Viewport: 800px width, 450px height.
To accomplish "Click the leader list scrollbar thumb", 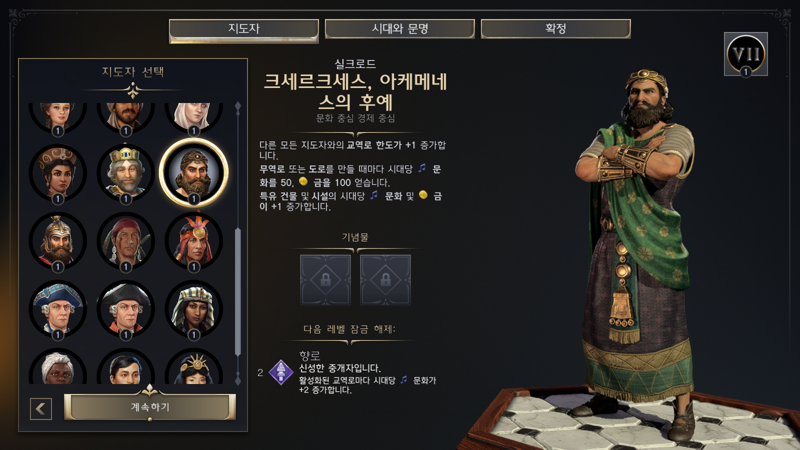I will [238, 292].
